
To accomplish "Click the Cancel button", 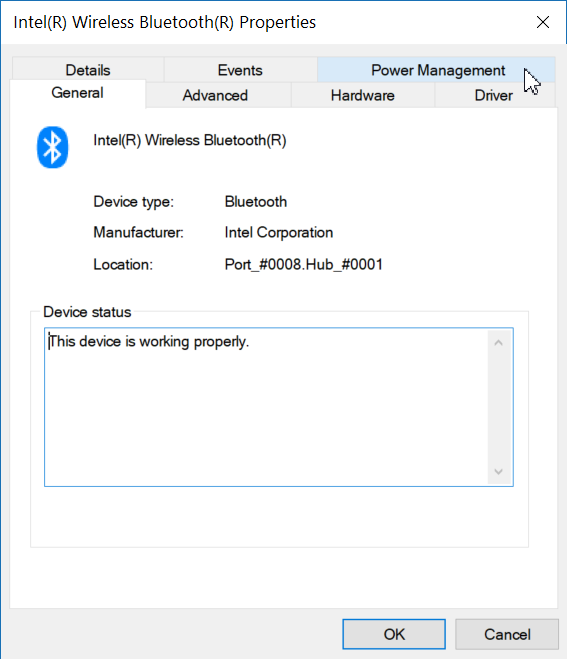I will [x=507, y=634].
